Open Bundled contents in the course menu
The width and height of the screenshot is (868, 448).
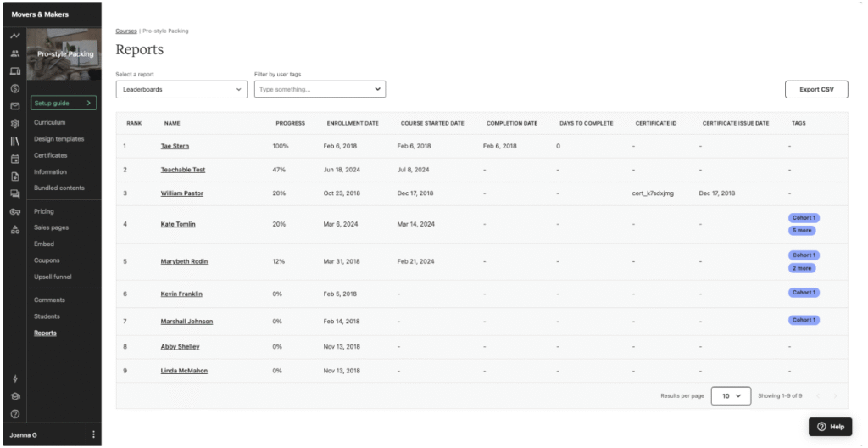59,188
